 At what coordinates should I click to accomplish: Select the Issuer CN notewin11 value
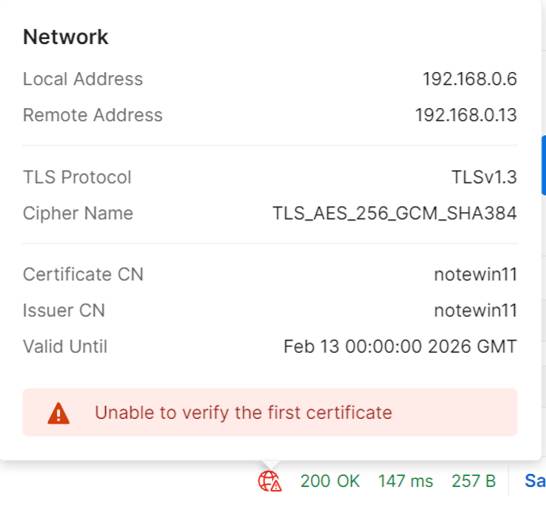click(476, 311)
